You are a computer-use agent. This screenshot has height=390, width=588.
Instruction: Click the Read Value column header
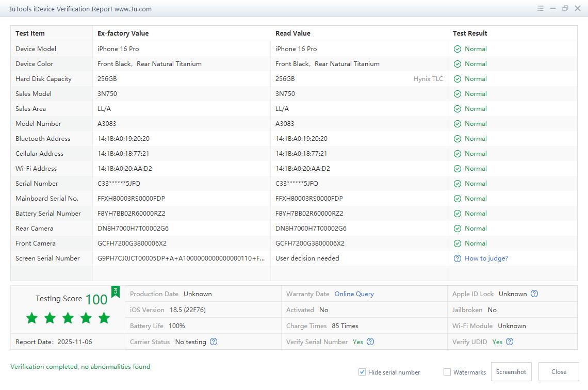coord(292,34)
